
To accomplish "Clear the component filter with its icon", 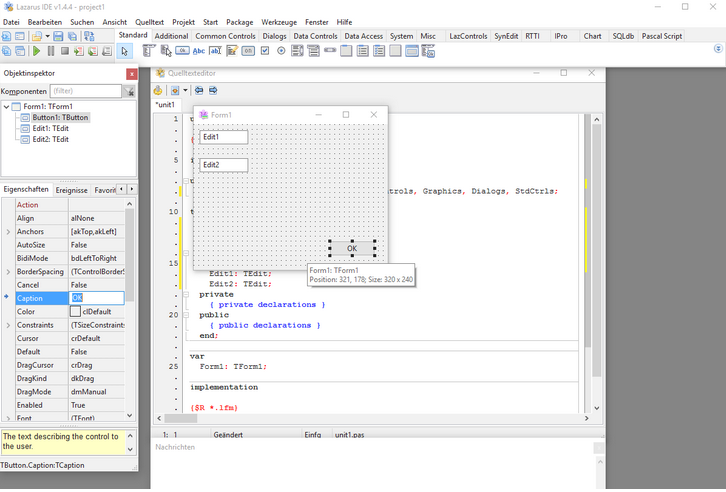I will click(x=129, y=91).
